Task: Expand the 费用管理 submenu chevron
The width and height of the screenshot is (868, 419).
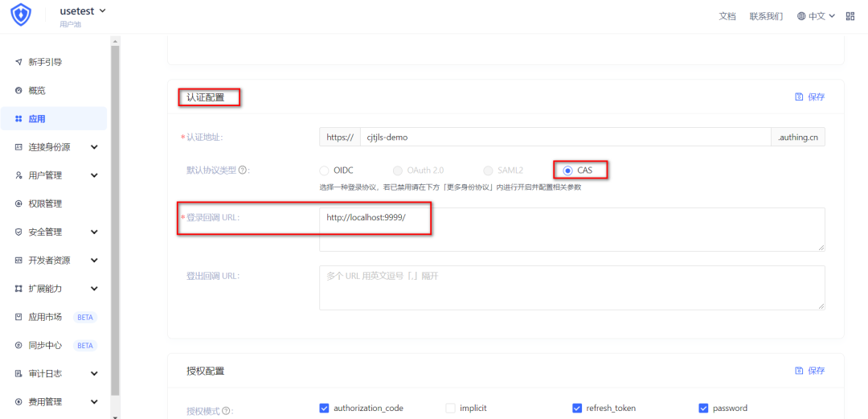Action: [94, 402]
